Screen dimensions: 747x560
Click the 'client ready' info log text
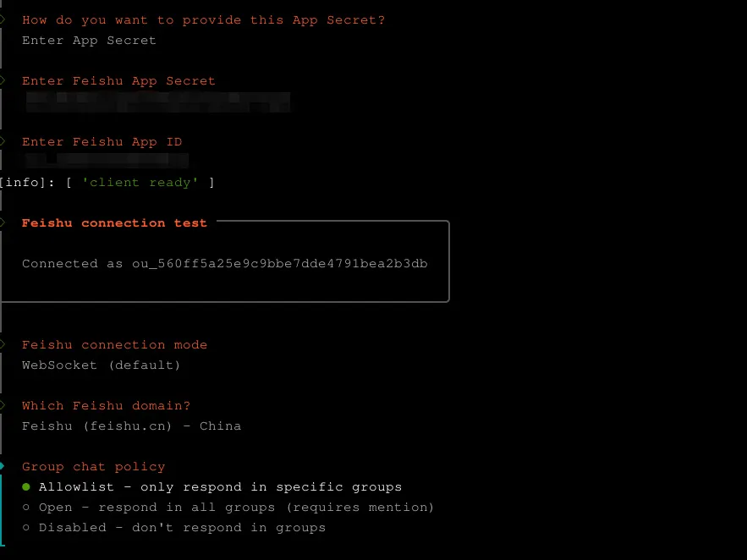click(x=140, y=183)
